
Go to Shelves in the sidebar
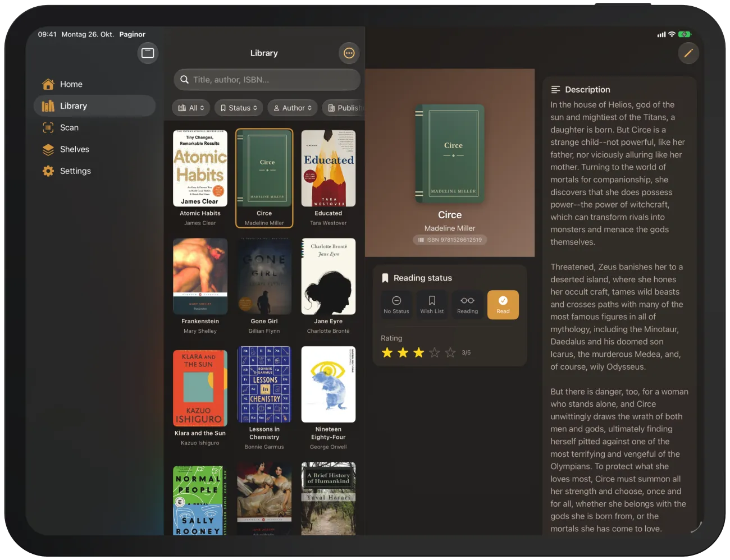pyautogui.click(x=94, y=149)
